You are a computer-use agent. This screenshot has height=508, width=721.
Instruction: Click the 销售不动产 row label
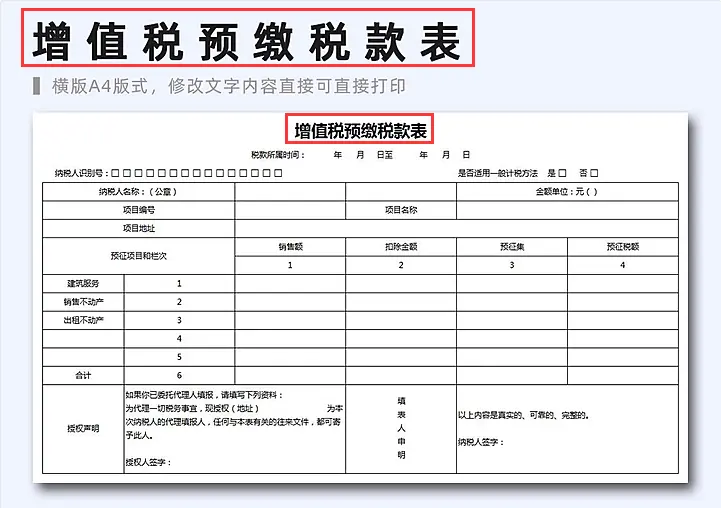tap(84, 302)
